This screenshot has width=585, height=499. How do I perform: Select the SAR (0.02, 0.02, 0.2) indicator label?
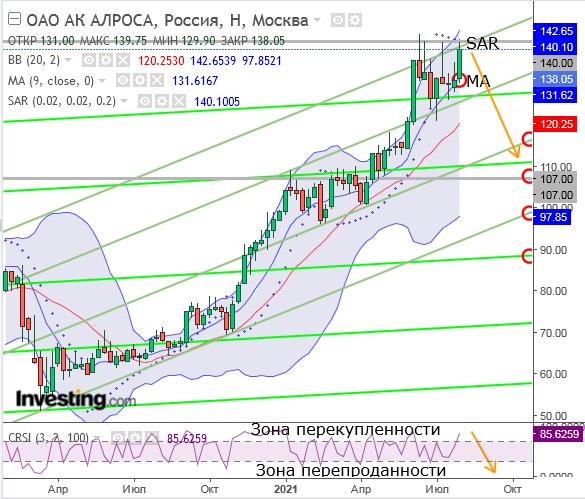(x=62, y=101)
